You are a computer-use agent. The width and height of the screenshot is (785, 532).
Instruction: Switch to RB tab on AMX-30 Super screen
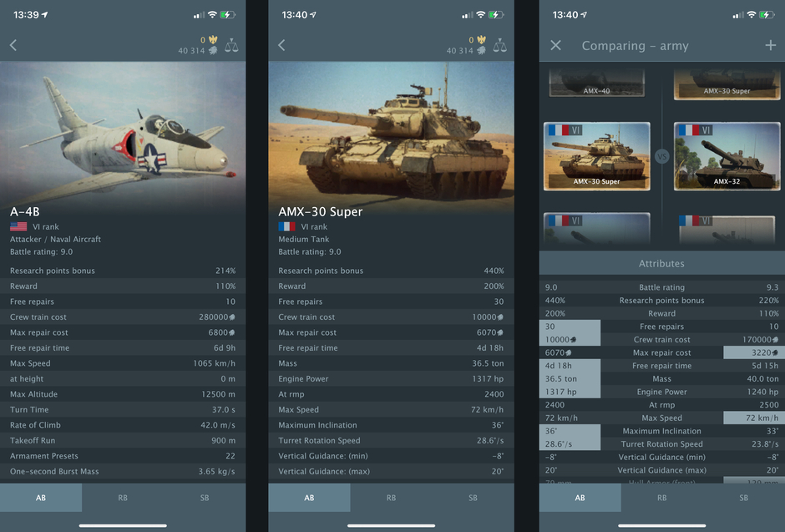point(391,498)
